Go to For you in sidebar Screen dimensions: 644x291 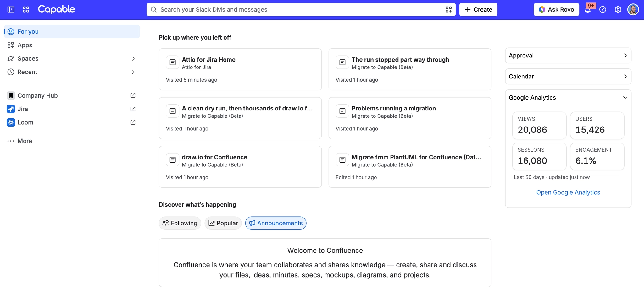pos(72,32)
